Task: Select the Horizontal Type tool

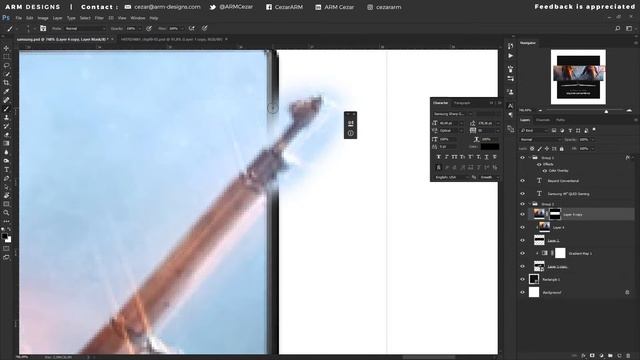Action: point(6,169)
